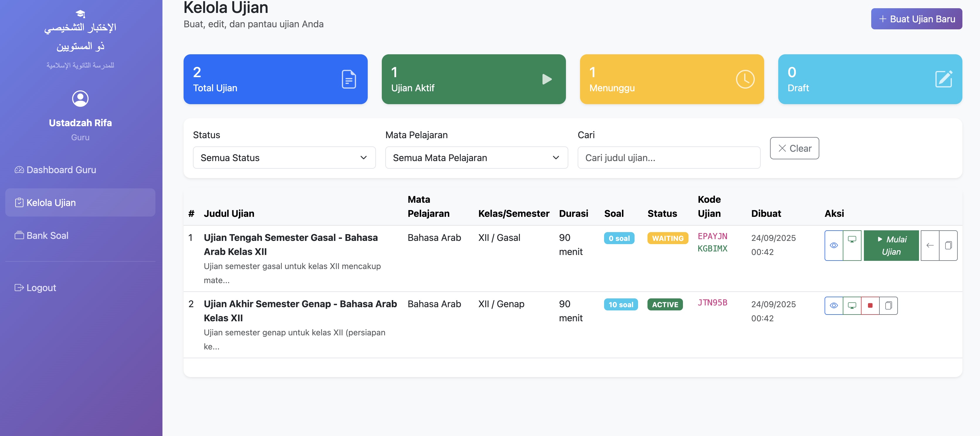Image resolution: width=980 pixels, height=436 pixels.
Task: Click the Cari judul ujian search field
Action: (x=668, y=157)
